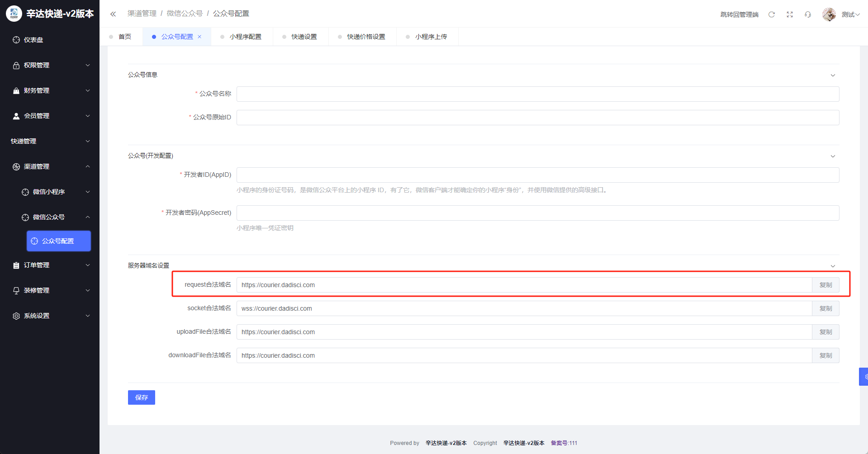This screenshot has width=868, height=454.
Task: Click the 公众号名称 input field
Action: [537, 94]
